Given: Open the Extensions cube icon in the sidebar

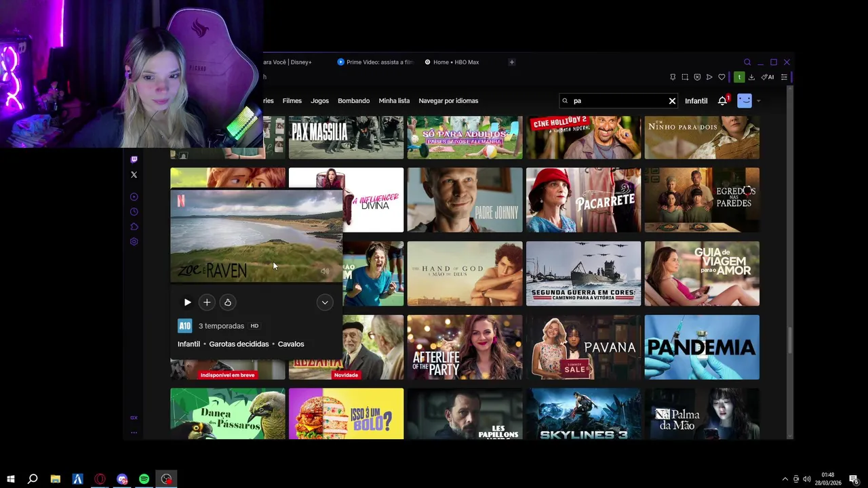Looking at the screenshot, I should [x=134, y=226].
